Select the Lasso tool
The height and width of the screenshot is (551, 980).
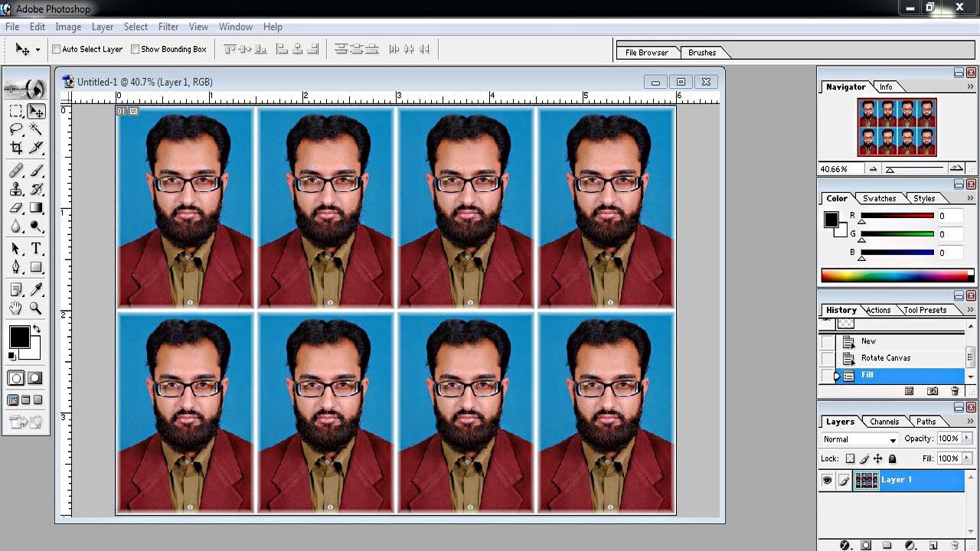click(16, 129)
